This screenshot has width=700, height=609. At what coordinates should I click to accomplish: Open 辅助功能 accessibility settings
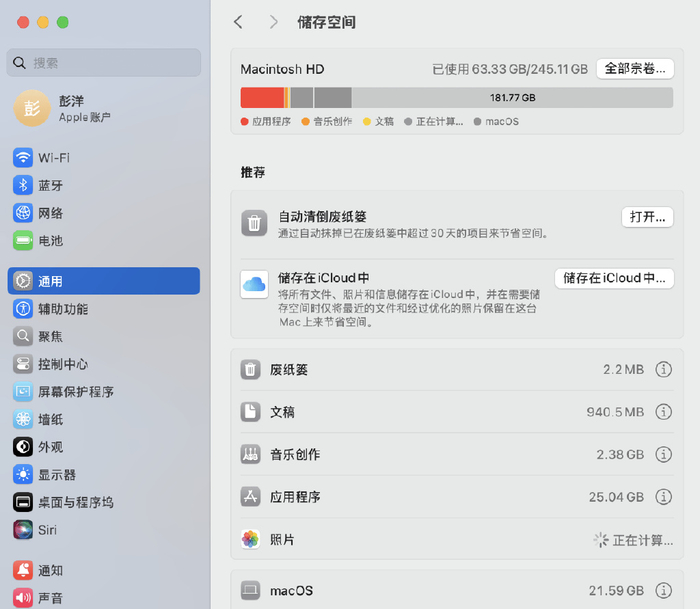(x=104, y=309)
